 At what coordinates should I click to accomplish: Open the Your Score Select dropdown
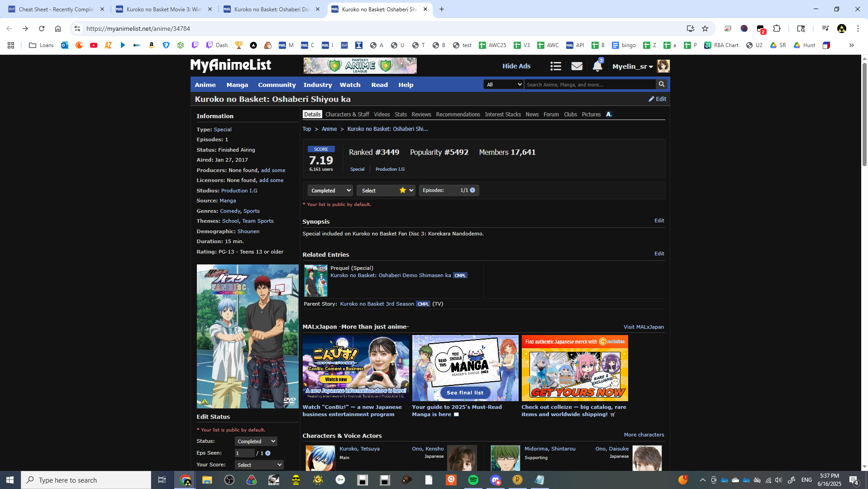[259, 465]
